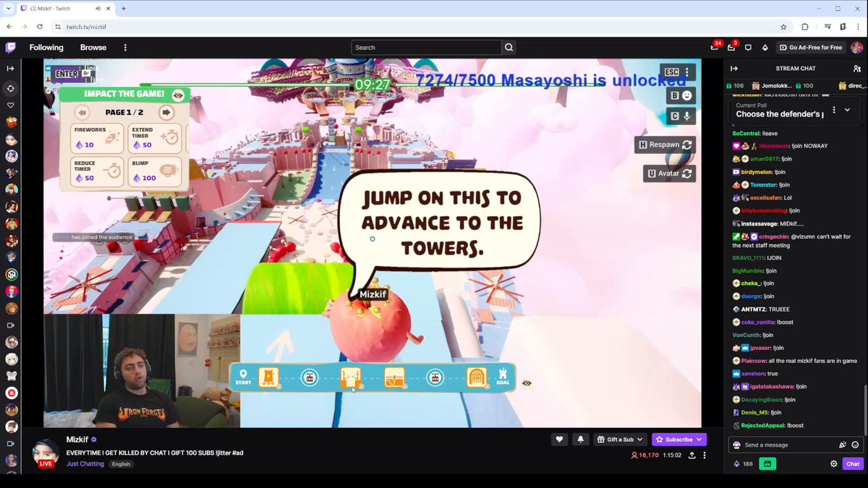The width and height of the screenshot is (868, 488).
Task: Open the emote picker smiley in message box
Action: pos(855,445)
